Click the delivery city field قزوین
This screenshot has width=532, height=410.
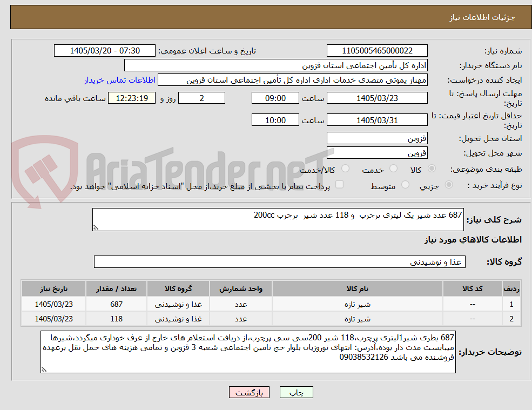pos(377,153)
